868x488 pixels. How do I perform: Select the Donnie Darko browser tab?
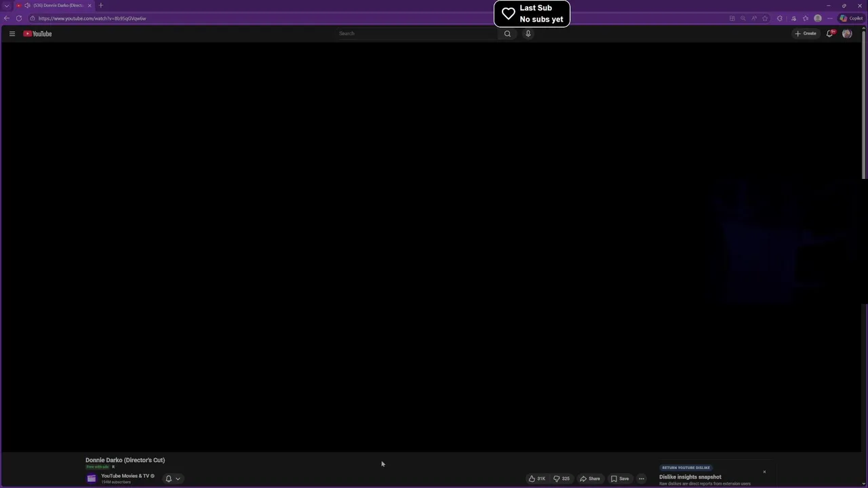(x=54, y=5)
